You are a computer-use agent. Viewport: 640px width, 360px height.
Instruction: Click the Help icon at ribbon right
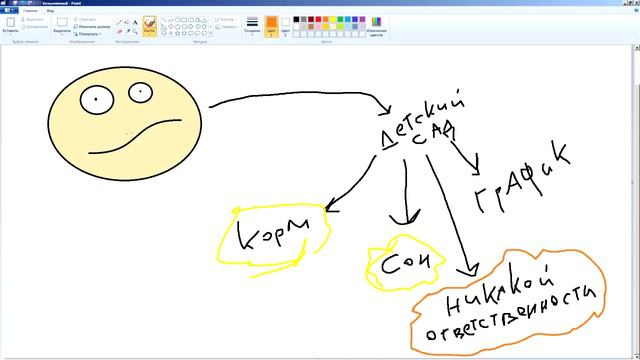[636, 10]
